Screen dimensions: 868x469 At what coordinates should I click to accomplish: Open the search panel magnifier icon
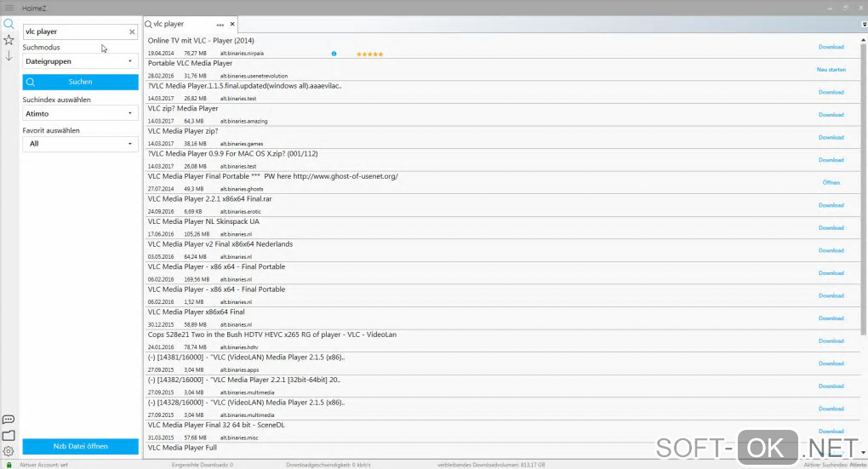(9, 24)
